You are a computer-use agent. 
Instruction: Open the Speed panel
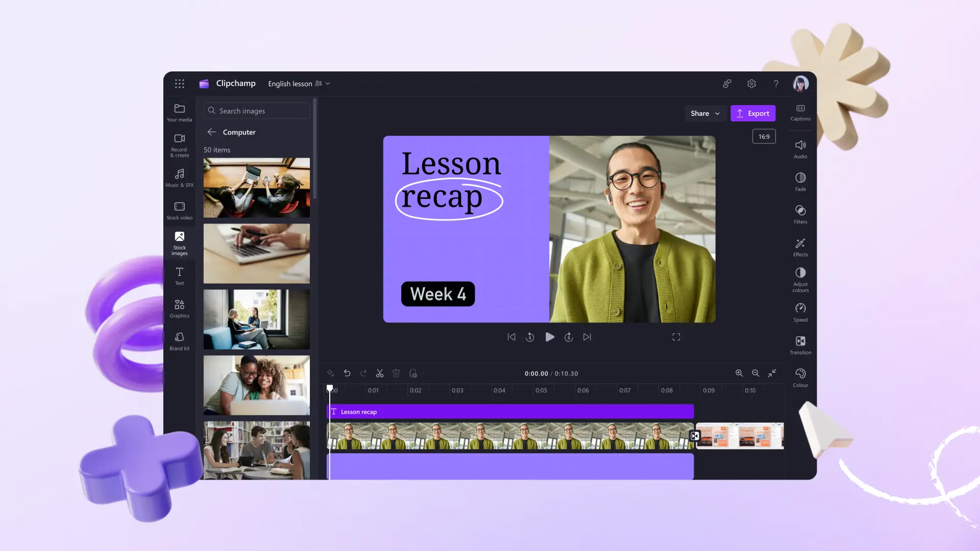click(x=800, y=312)
